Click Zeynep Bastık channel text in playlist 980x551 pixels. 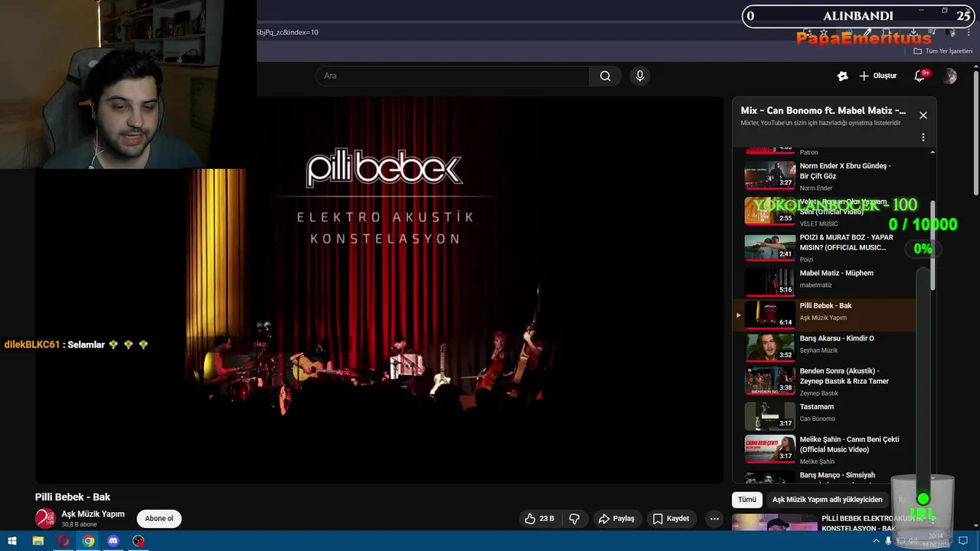pos(818,393)
